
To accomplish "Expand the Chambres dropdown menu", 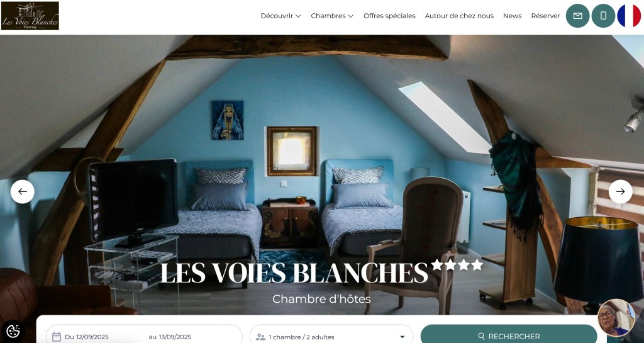I will click(x=332, y=16).
